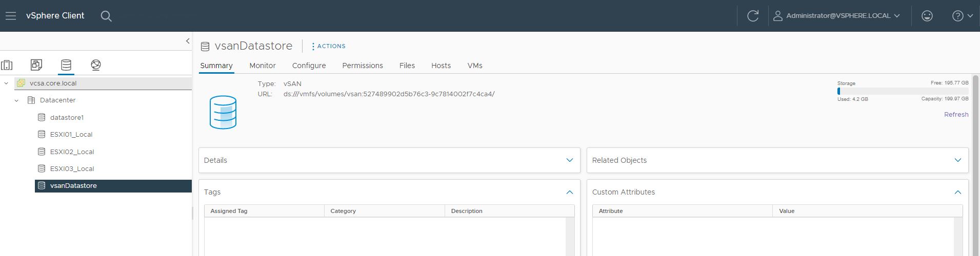The height and width of the screenshot is (256, 980).
Task: Select Datacenter in the inventory tree
Action: coord(58,100)
